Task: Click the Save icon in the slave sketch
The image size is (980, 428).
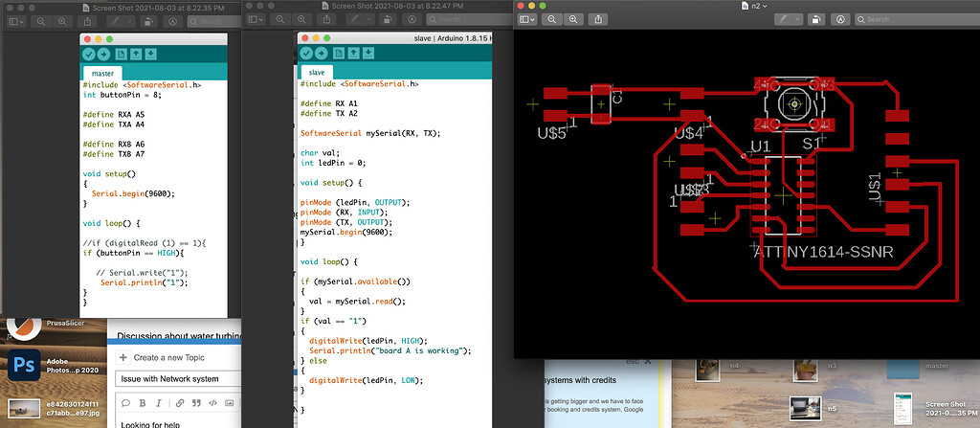Action: click(368, 53)
